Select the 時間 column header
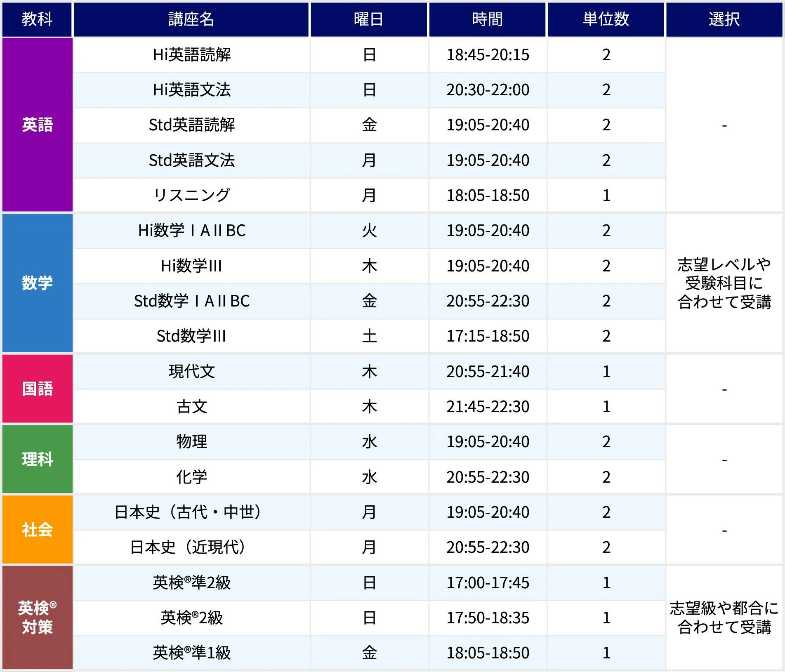This screenshot has width=785, height=672. point(488,19)
